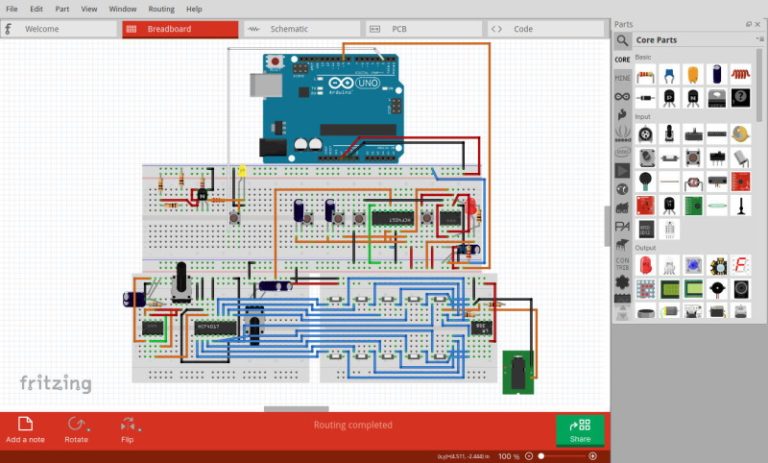Select the resistor part in Basic
Screen dimensions: 768x463
pos(645,74)
